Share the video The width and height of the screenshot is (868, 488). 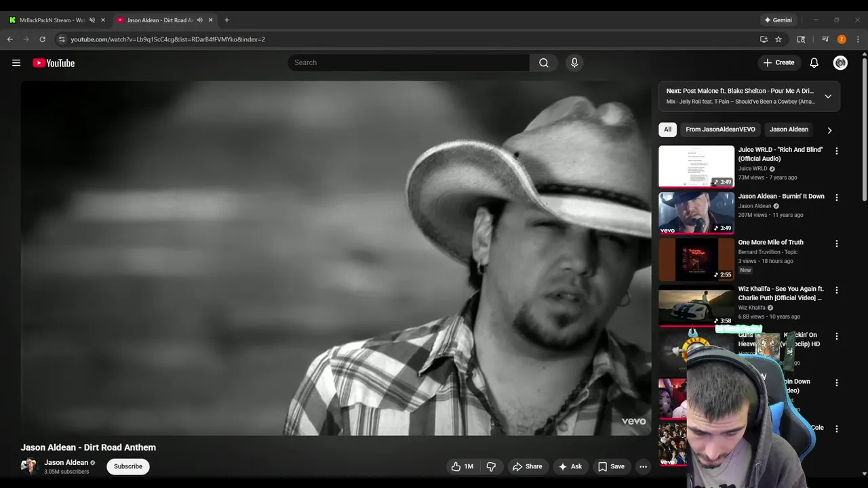coord(527,466)
